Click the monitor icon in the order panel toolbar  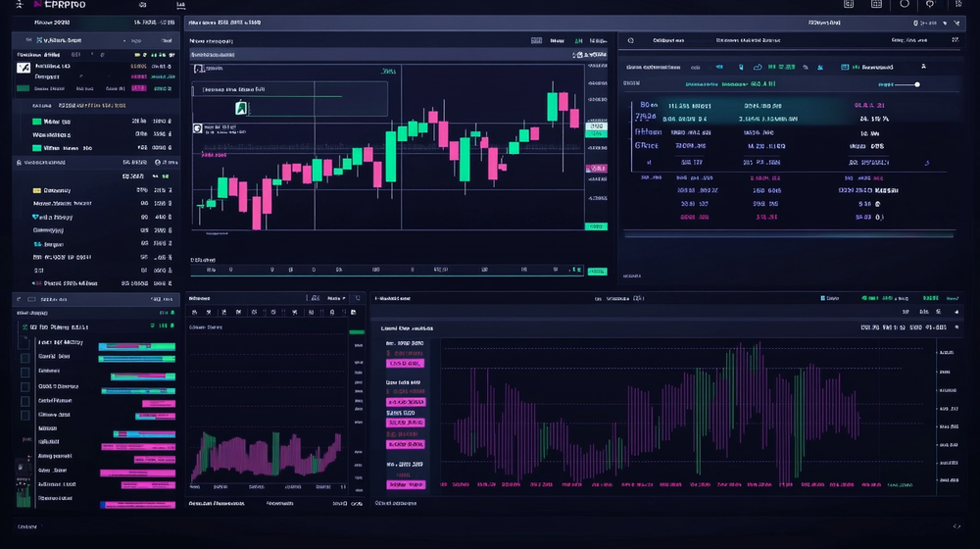pos(845,67)
